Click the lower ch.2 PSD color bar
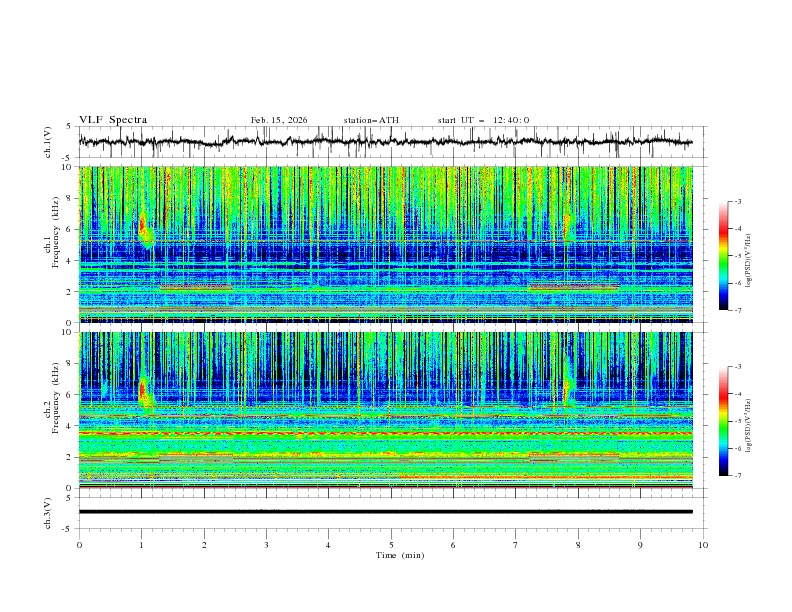Viewport: 792px width, 612px height. (x=723, y=421)
